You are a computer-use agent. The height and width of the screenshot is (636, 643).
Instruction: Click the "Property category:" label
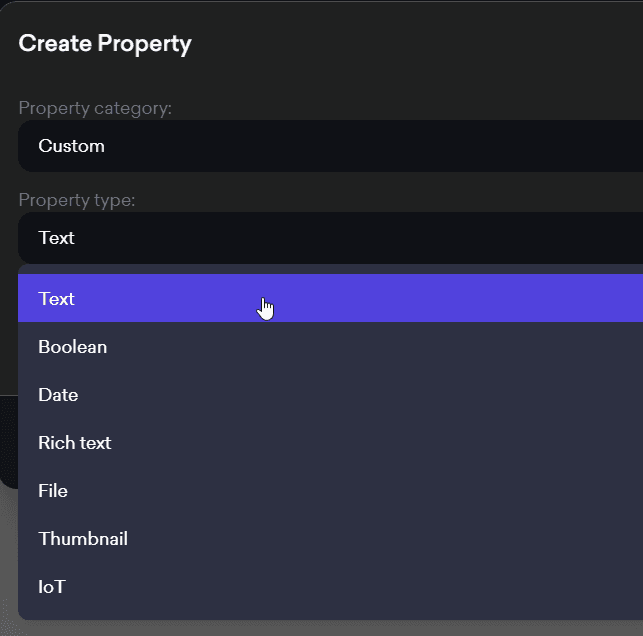(95, 108)
